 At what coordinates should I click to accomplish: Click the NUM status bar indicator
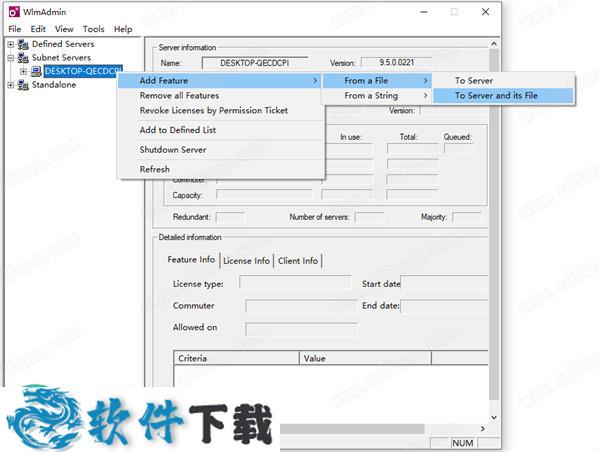click(x=463, y=443)
